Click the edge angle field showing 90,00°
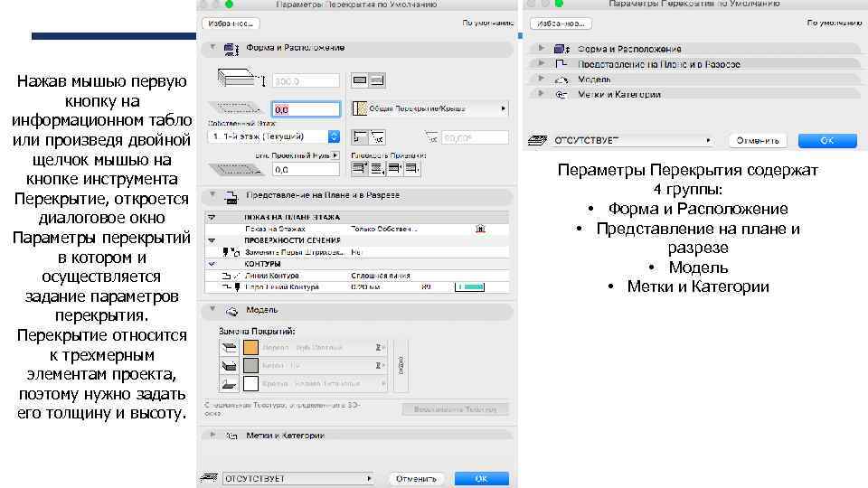The image size is (868, 488). [475, 137]
